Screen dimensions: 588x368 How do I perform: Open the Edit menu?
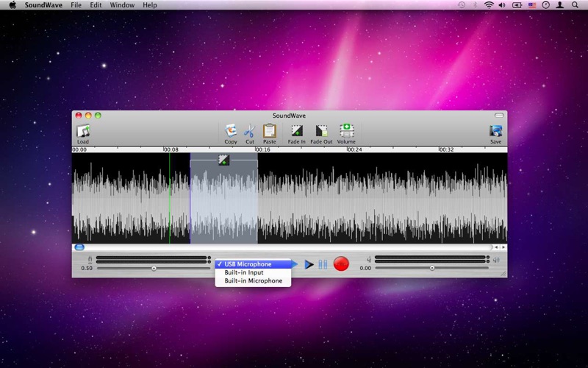(96, 5)
